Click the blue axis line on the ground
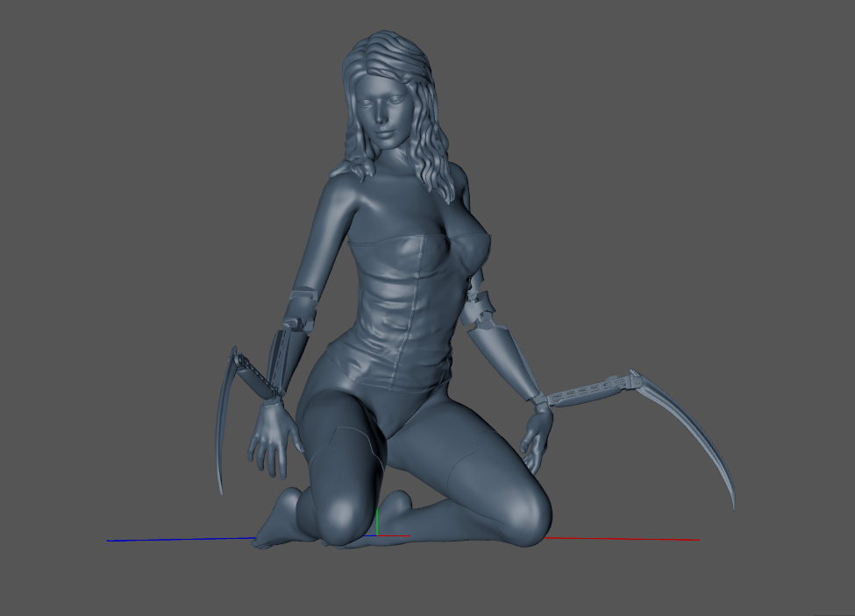855x616 pixels. point(182,539)
